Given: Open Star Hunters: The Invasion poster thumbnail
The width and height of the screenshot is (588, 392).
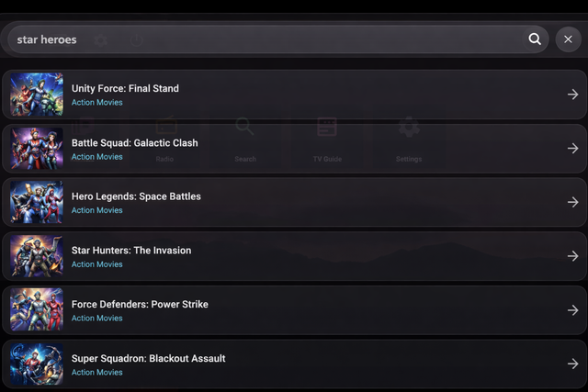Looking at the screenshot, I should pos(37,256).
